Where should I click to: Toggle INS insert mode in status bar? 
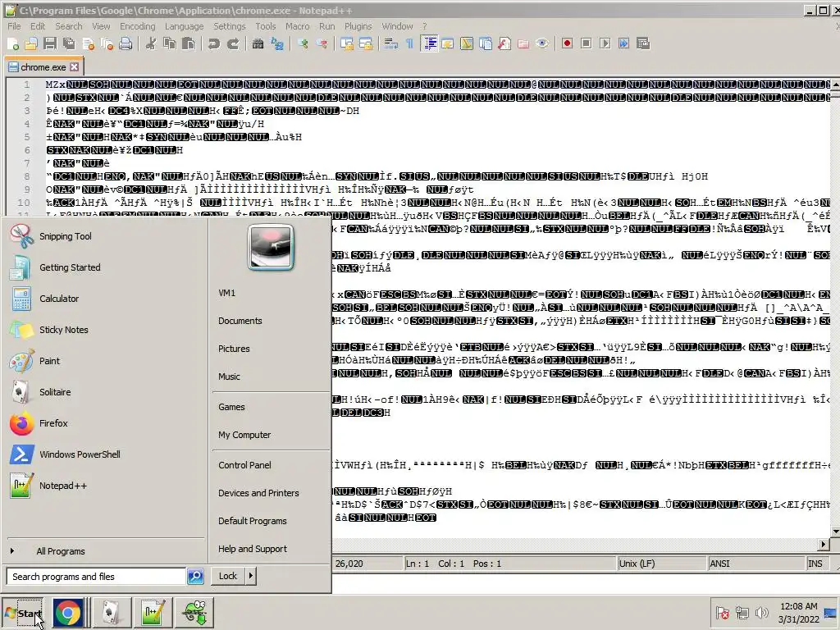tap(815, 564)
